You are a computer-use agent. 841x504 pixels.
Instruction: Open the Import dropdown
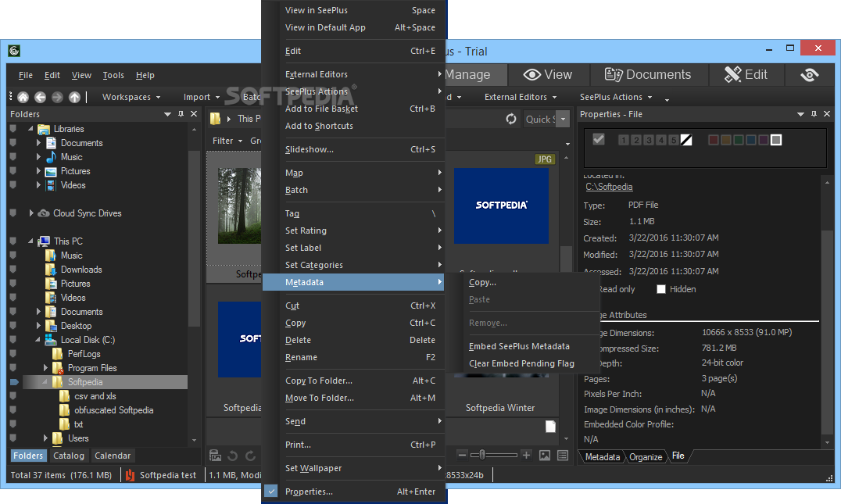[x=202, y=97]
